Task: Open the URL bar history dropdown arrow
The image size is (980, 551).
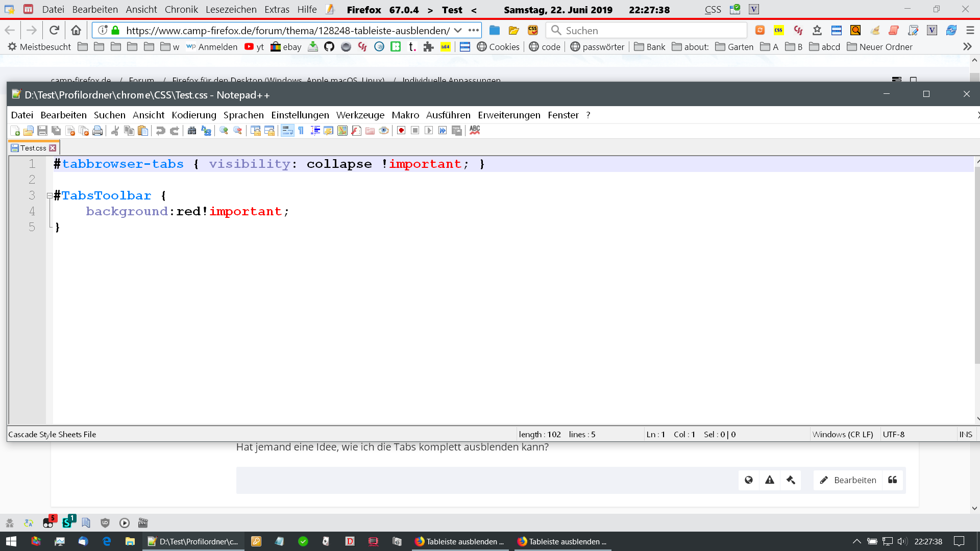Action: tap(458, 31)
